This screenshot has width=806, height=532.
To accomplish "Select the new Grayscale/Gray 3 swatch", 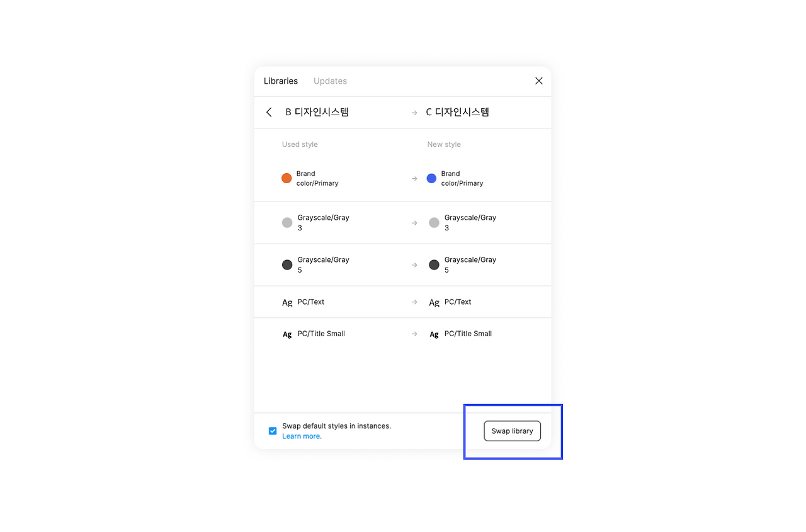I will [x=434, y=222].
